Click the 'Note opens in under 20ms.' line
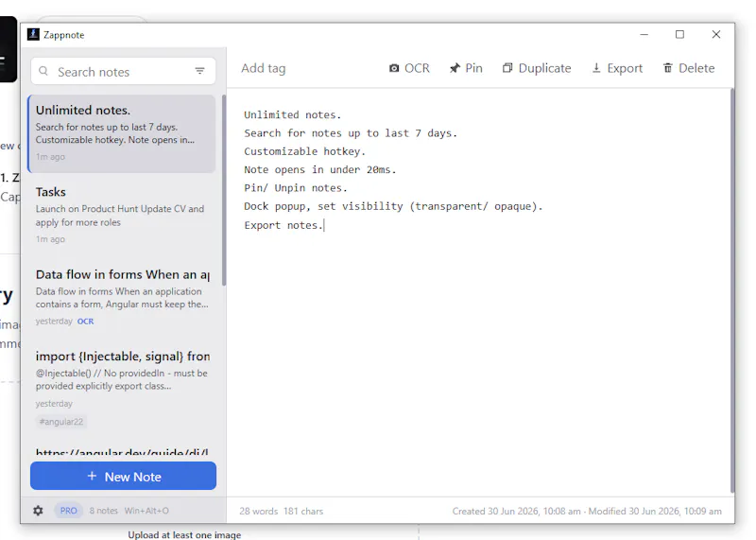 [x=319, y=170]
